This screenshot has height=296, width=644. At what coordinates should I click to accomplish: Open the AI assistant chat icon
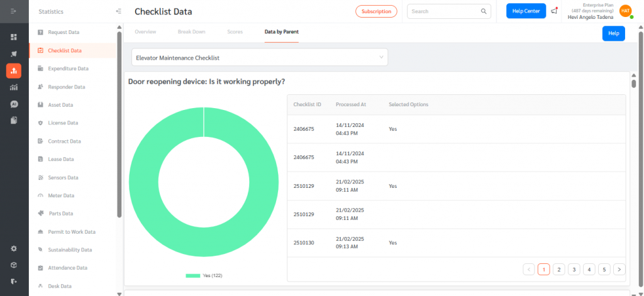pyautogui.click(x=14, y=104)
